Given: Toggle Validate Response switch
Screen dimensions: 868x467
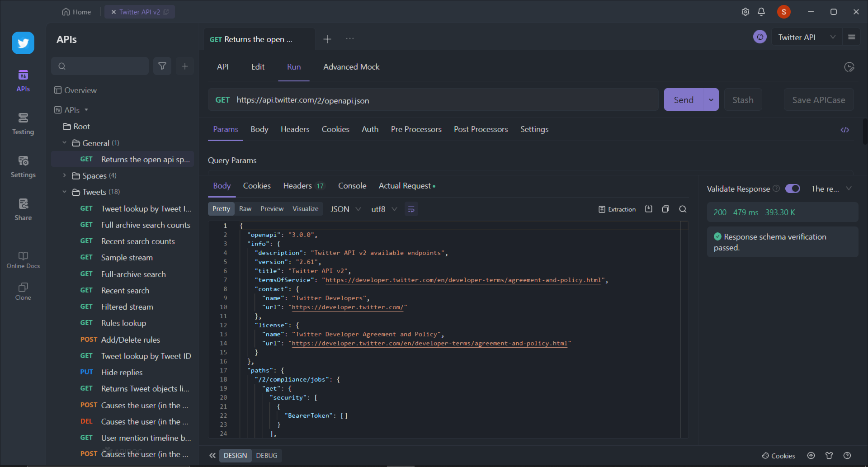Looking at the screenshot, I should click(793, 189).
